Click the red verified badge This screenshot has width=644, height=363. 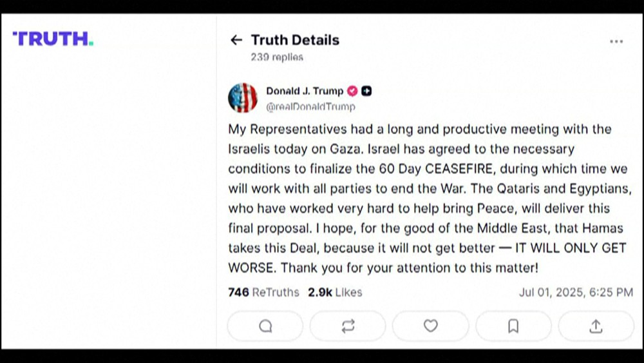pos(352,91)
